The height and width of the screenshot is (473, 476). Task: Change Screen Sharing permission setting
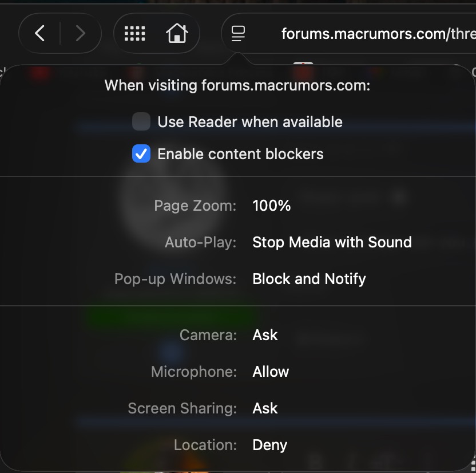[x=265, y=408]
